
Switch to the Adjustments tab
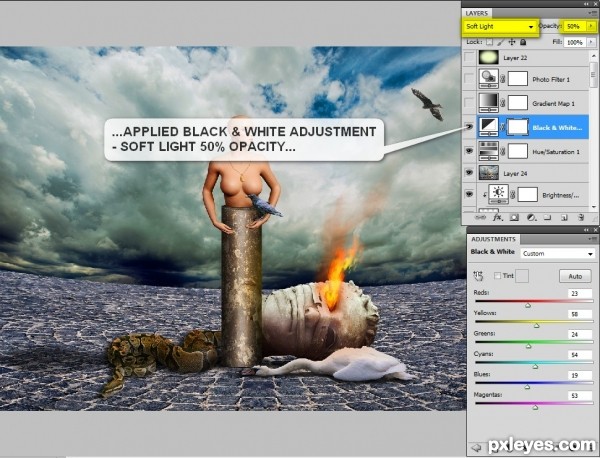(493, 239)
